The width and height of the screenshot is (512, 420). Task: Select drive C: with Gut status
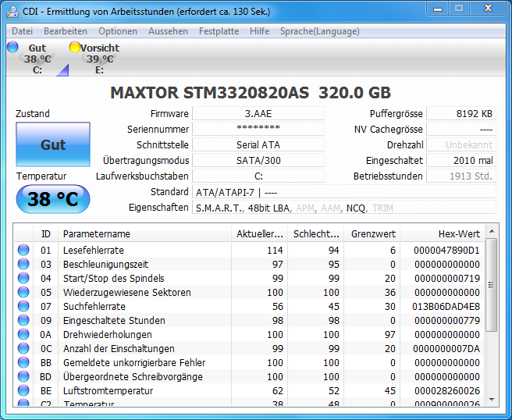(x=37, y=59)
